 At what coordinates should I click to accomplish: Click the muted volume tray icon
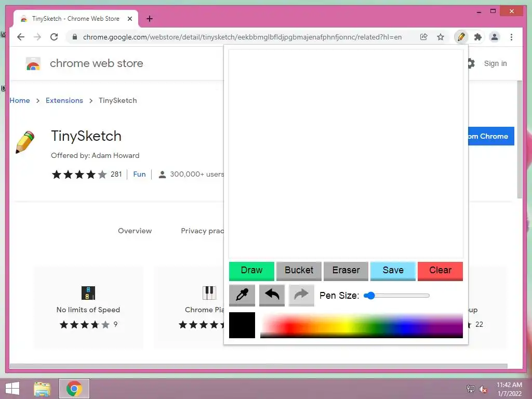(x=483, y=389)
